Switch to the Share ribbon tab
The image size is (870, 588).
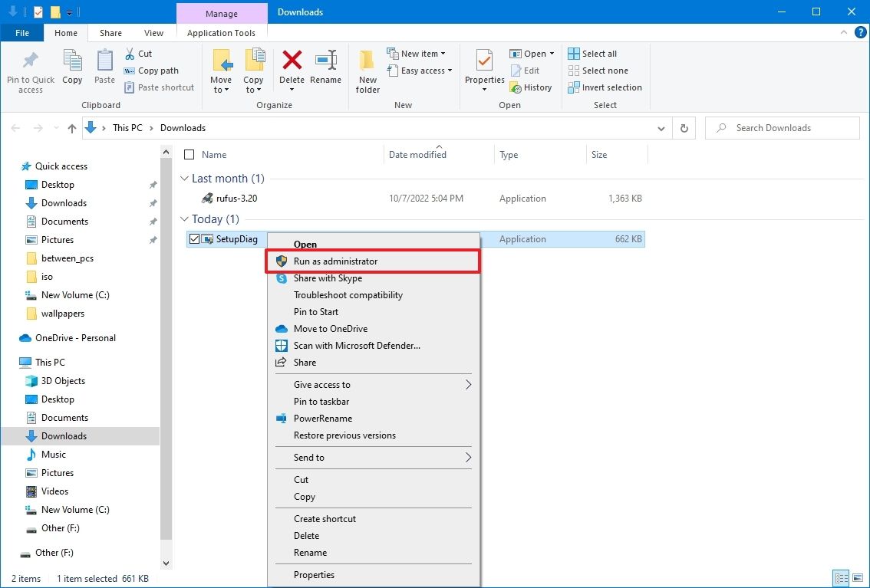click(x=110, y=33)
